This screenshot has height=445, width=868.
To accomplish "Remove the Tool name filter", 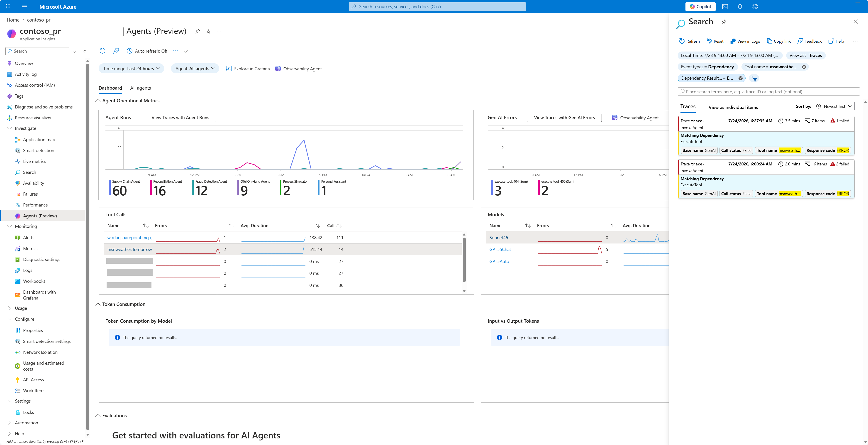I will point(804,67).
